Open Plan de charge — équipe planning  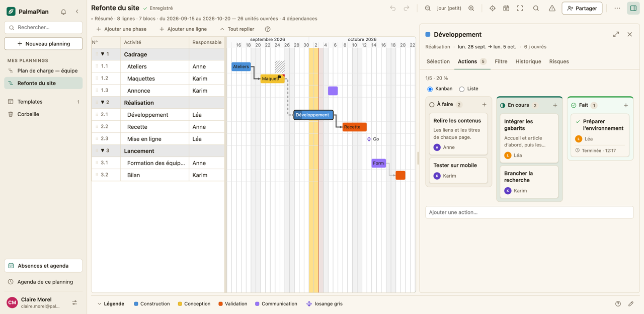point(43,71)
